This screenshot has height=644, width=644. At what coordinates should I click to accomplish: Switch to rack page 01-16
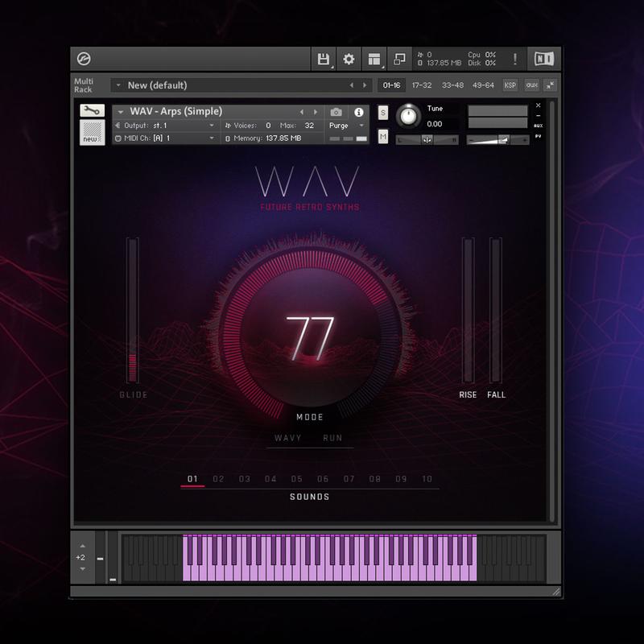(x=391, y=85)
